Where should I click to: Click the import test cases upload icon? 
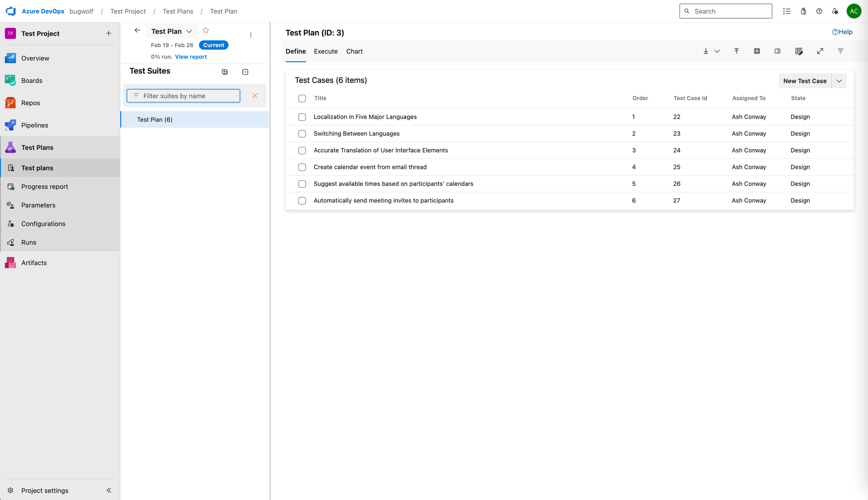tap(736, 51)
